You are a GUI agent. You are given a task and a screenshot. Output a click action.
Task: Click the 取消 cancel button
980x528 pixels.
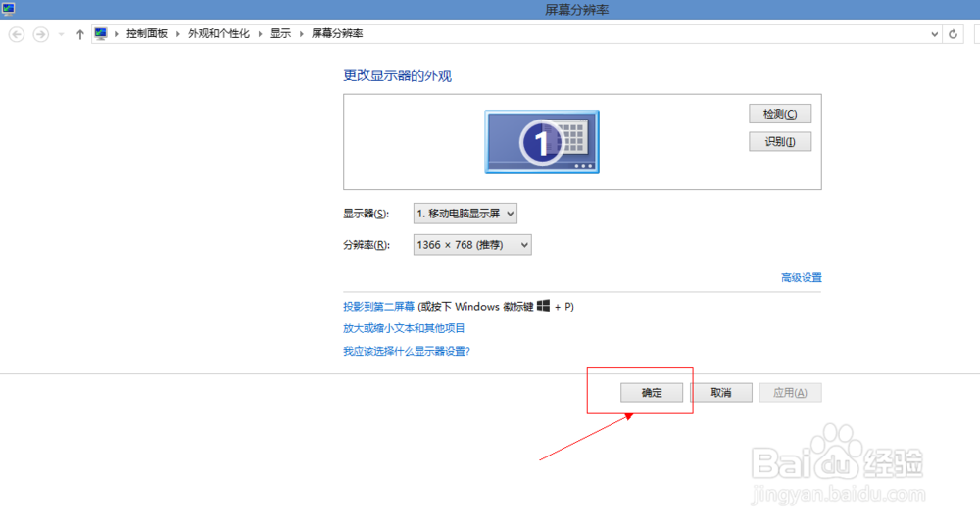721,393
